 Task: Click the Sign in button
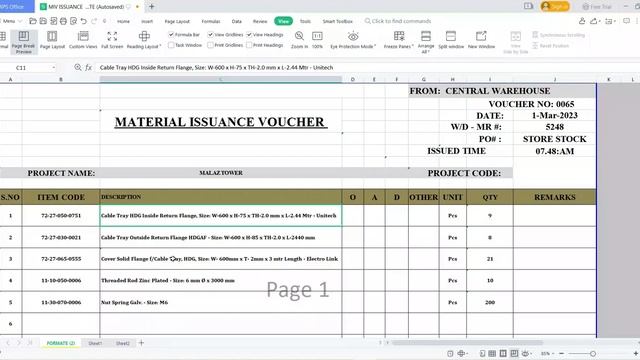coord(555,7)
